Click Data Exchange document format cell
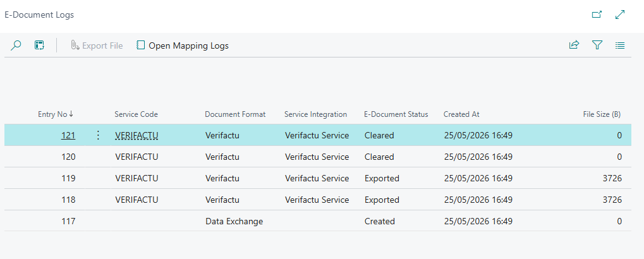Screen dimensions: 644x259 (x=234, y=221)
